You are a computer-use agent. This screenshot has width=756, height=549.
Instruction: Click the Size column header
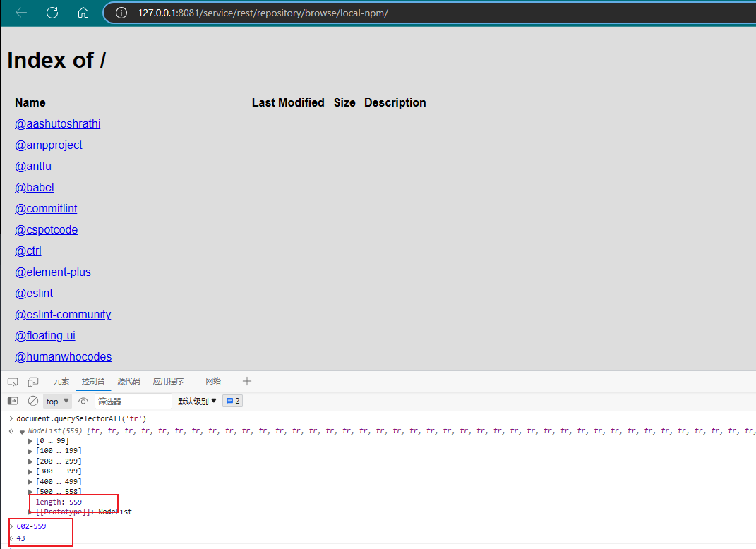344,102
